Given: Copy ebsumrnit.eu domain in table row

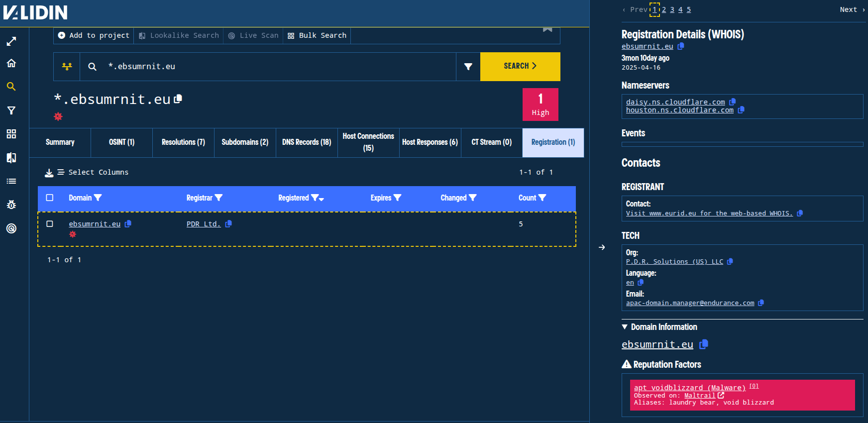Looking at the screenshot, I should click(x=128, y=224).
